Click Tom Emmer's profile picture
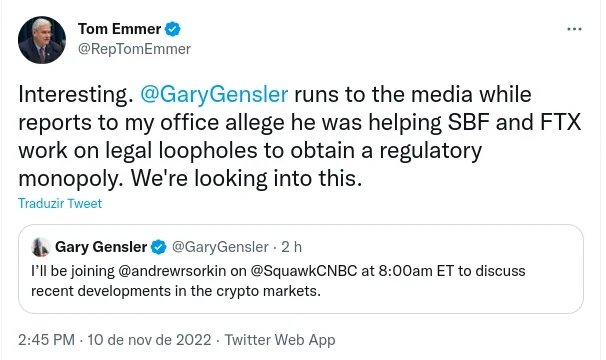606x360 pixels. coord(42,40)
